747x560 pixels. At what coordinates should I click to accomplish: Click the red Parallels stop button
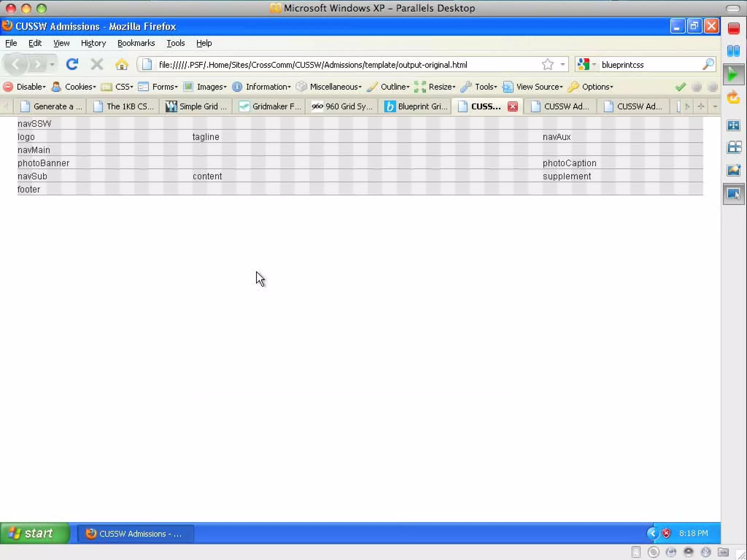tap(734, 29)
